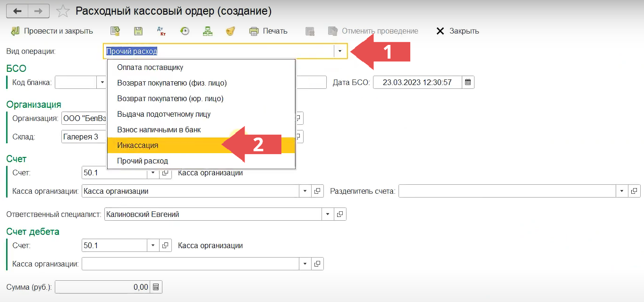Click the calendar icon for Дата БСО
This screenshot has width=644, height=302.
[468, 82]
